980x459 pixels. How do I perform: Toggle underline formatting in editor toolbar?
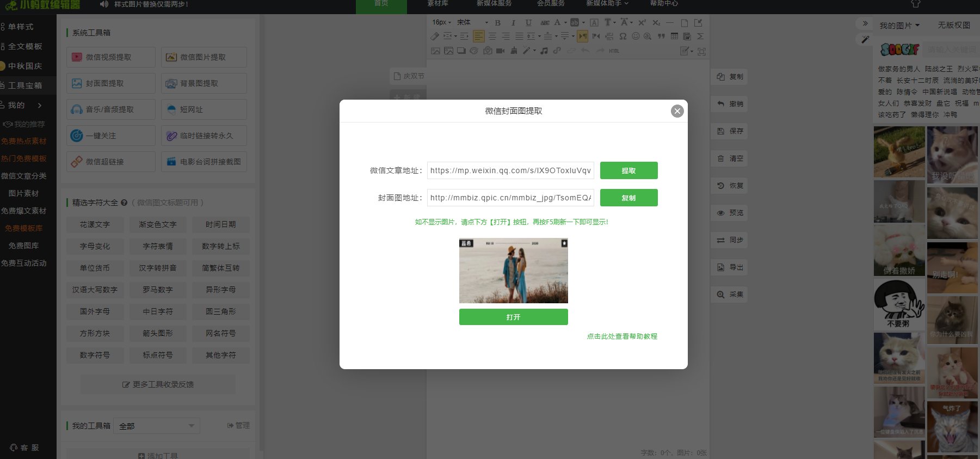(x=528, y=22)
